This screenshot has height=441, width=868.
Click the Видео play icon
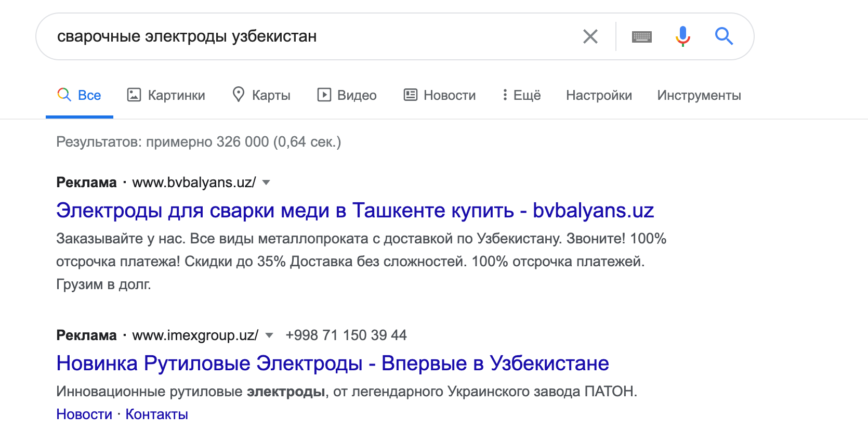tap(324, 95)
